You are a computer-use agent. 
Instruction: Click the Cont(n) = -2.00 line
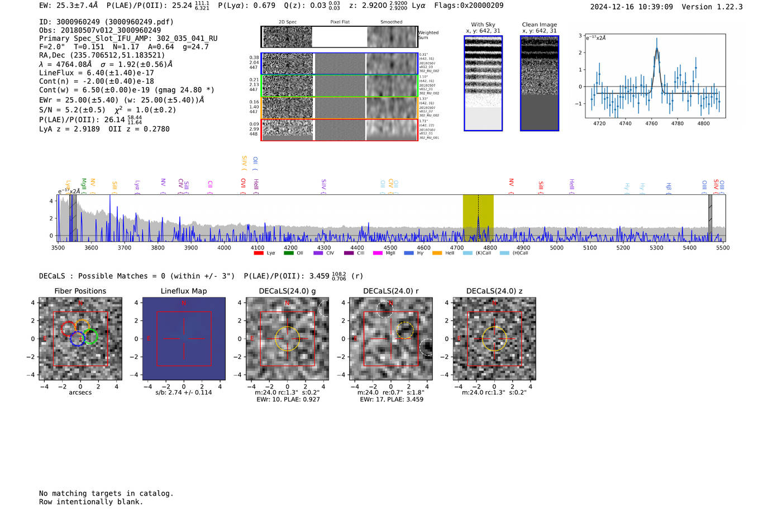click(97, 81)
